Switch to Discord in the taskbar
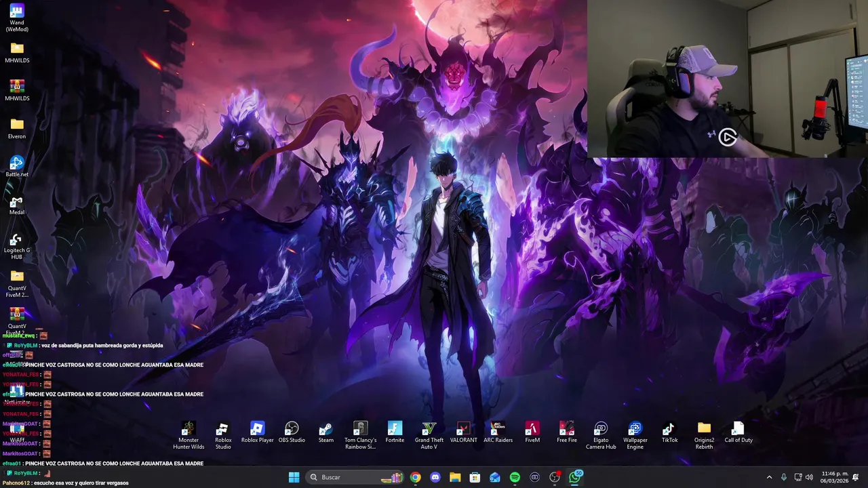Screen dimensions: 868x488 click(435, 477)
